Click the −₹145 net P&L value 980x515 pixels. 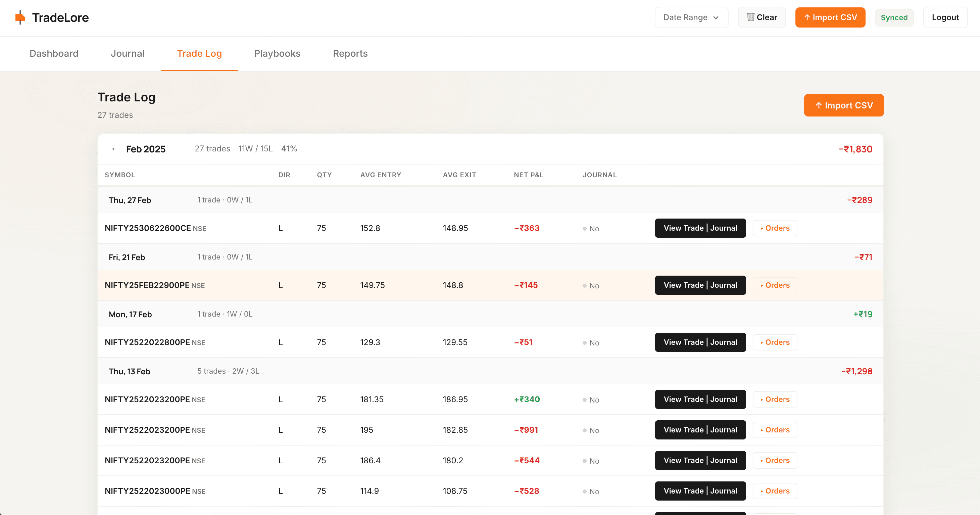tap(526, 285)
